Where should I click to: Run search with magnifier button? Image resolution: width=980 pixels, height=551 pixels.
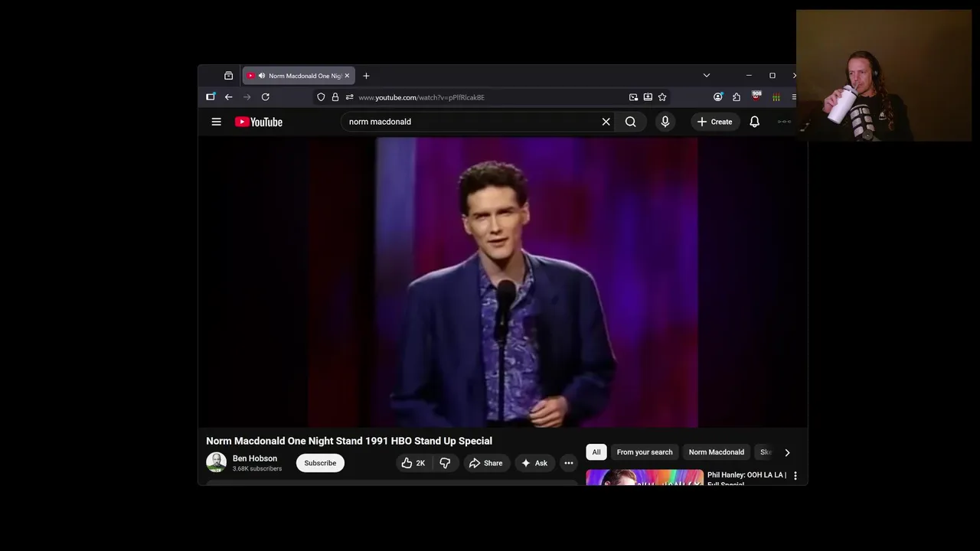[630, 122]
